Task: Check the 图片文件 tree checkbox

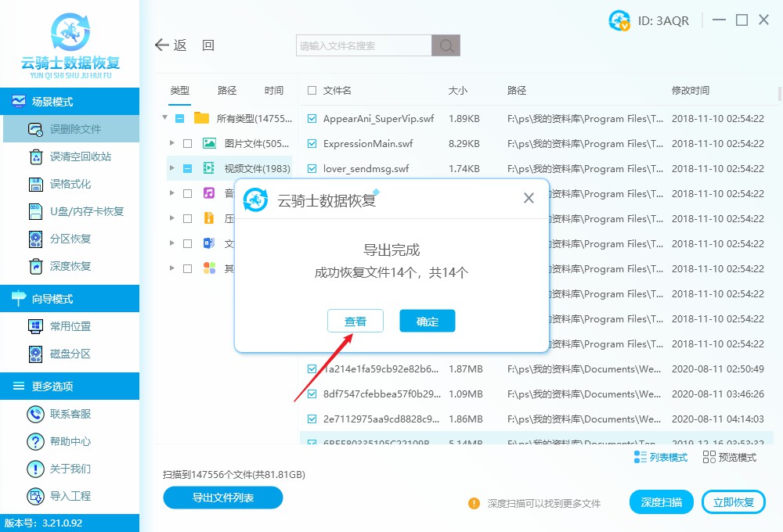Action: coord(188,144)
